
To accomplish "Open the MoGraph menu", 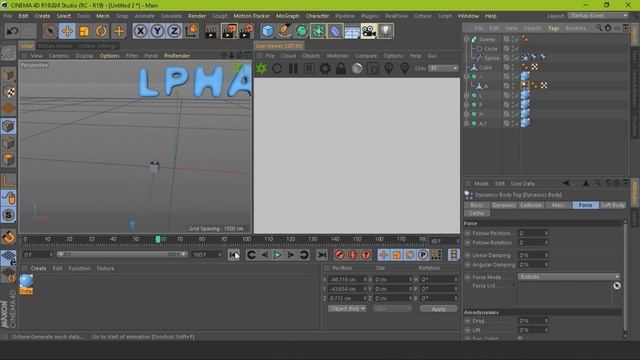I will click(x=288, y=16).
